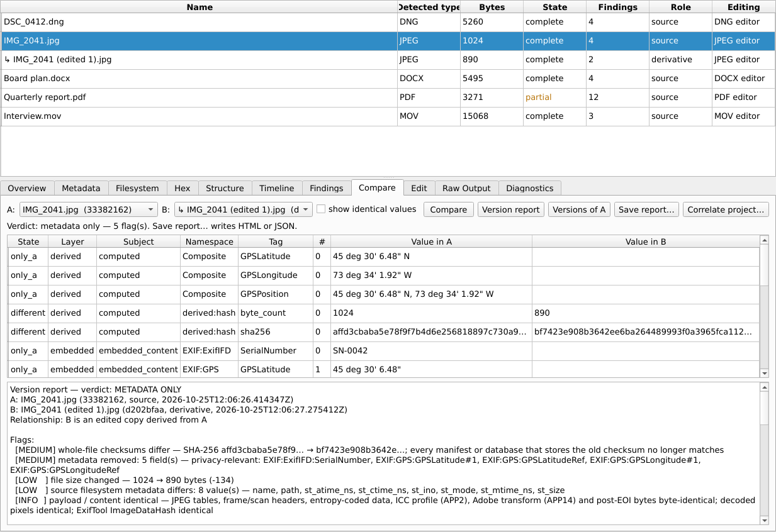Click the State column header in file list
Viewport: 776px width, 532px height.
(x=555, y=7)
